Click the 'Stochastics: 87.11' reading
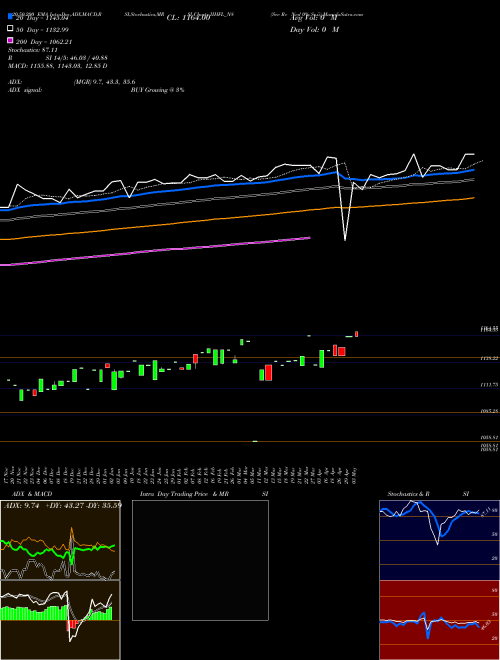Image resolution: width=500 pixels, height=660 pixels. point(33,50)
